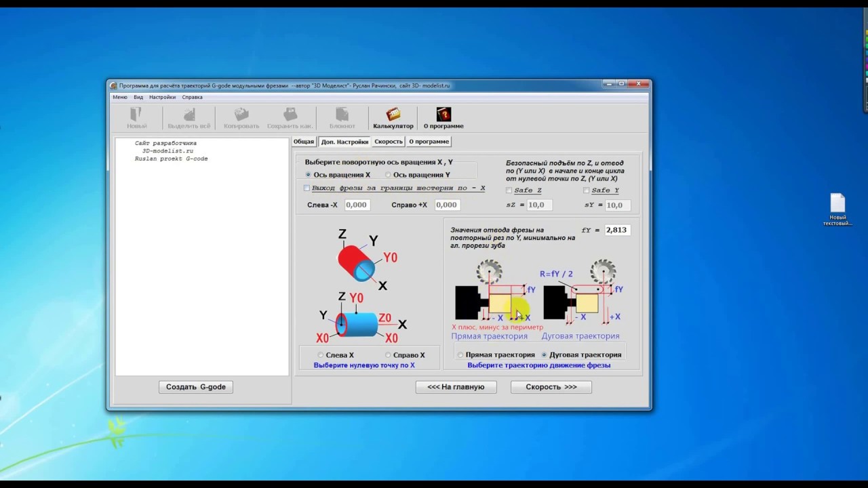868x488 pixels.
Task: Click the "Ruslan proekt G-code" text line
Action: point(172,159)
